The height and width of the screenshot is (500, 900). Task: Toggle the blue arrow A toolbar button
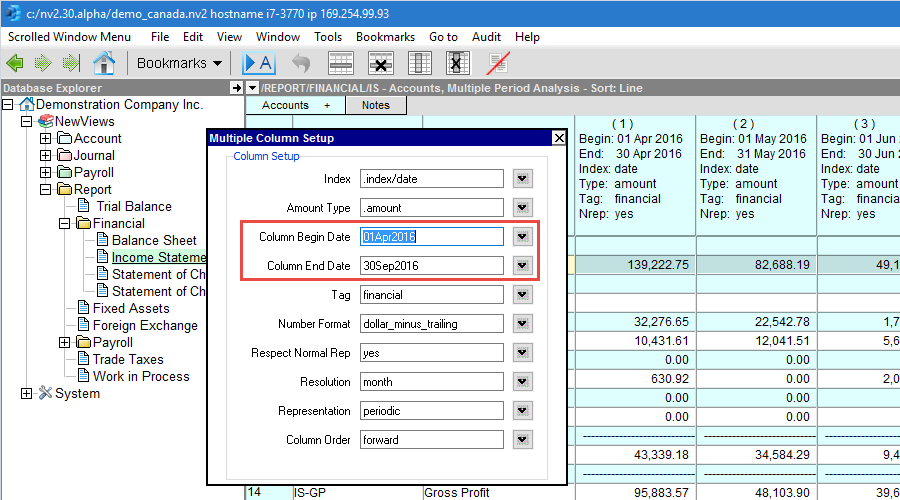point(258,63)
